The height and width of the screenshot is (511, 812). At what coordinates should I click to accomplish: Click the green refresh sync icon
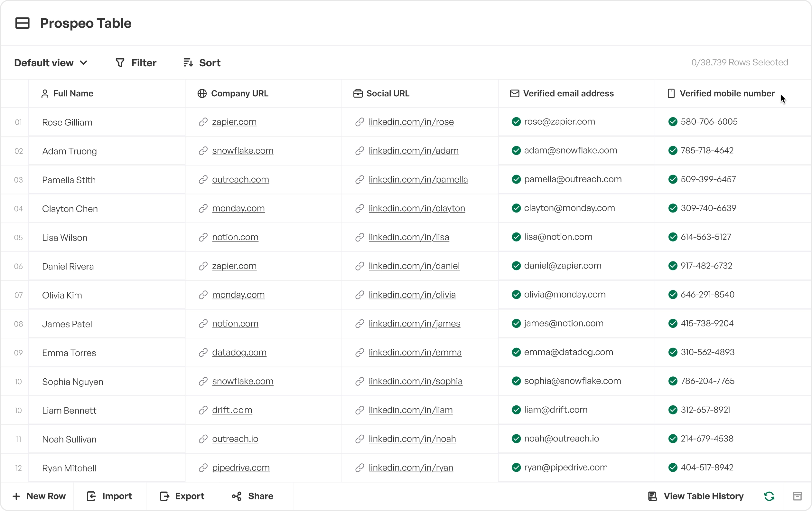point(769,496)
